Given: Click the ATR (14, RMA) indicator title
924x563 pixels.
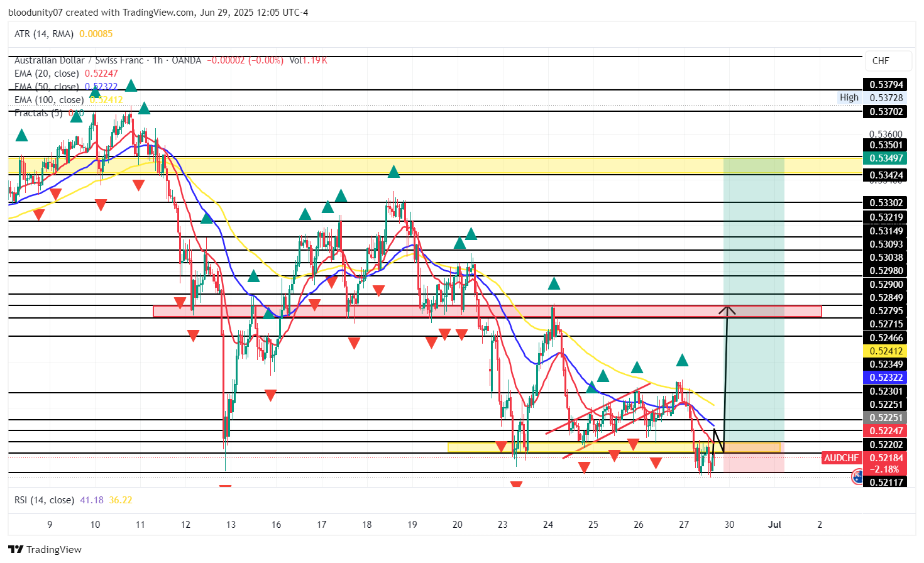Looking at the screenshot, I should click(x=44, y=34).
